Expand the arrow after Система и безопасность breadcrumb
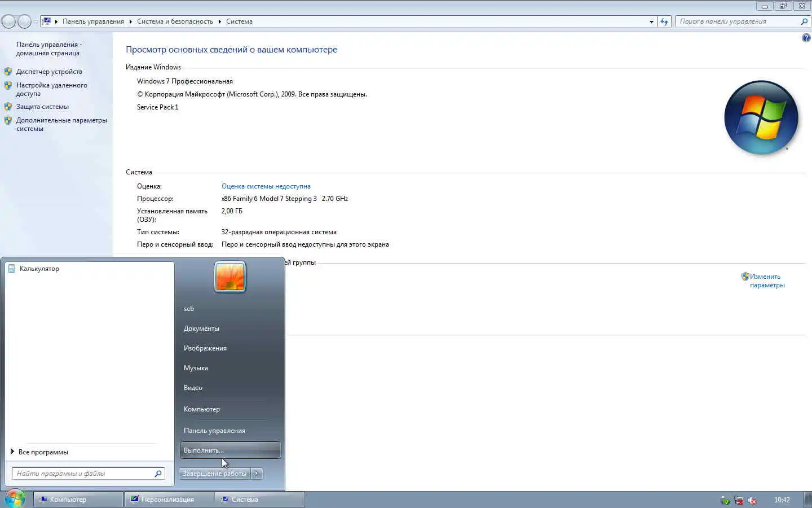Image resolution: width=812 pixels, height=508 pixels. click(x=219, y=21)
